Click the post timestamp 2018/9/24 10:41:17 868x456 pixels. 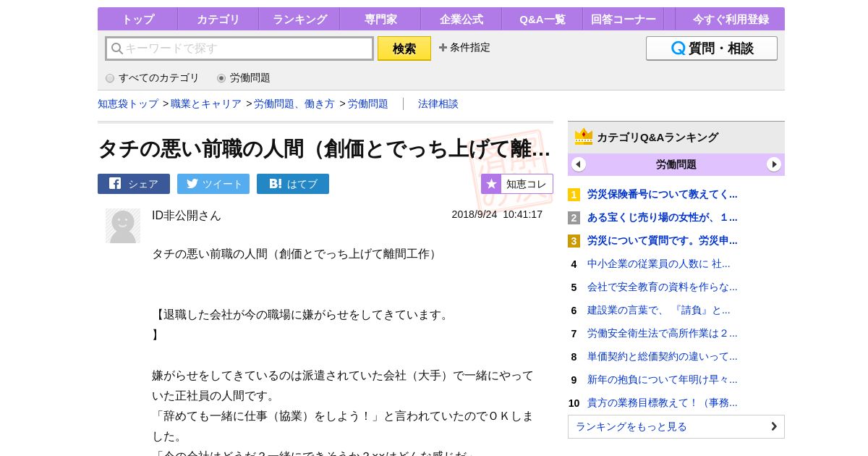pos(497,214)
